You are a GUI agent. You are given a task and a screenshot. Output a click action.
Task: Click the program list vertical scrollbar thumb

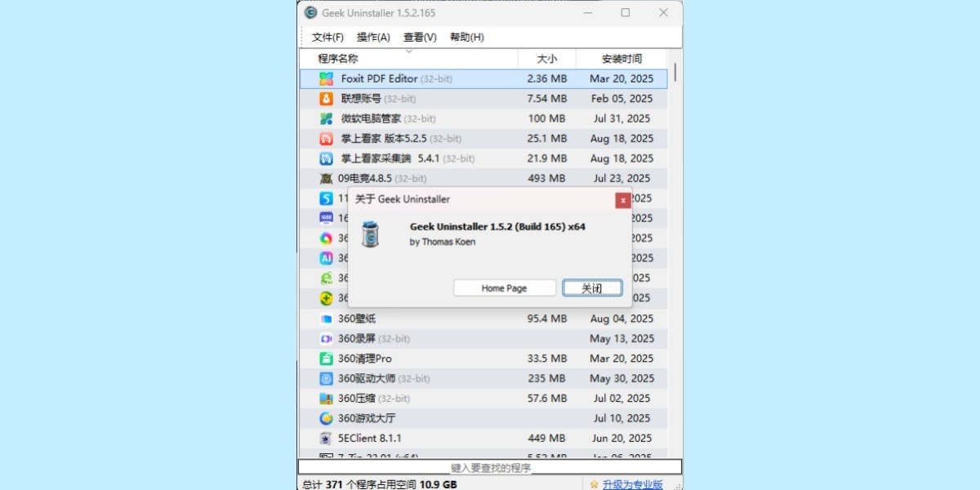click(675, 73)
